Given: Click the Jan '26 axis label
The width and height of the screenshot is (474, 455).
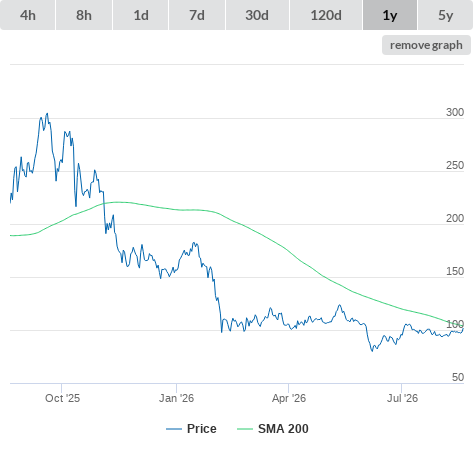Looking at the screenshot, I should pos(176,398).
